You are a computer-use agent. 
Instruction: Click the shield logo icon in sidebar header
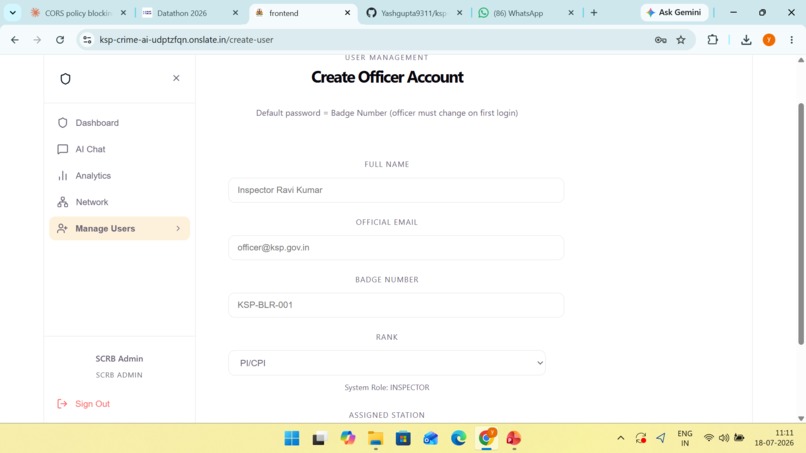tap(65, 79)
